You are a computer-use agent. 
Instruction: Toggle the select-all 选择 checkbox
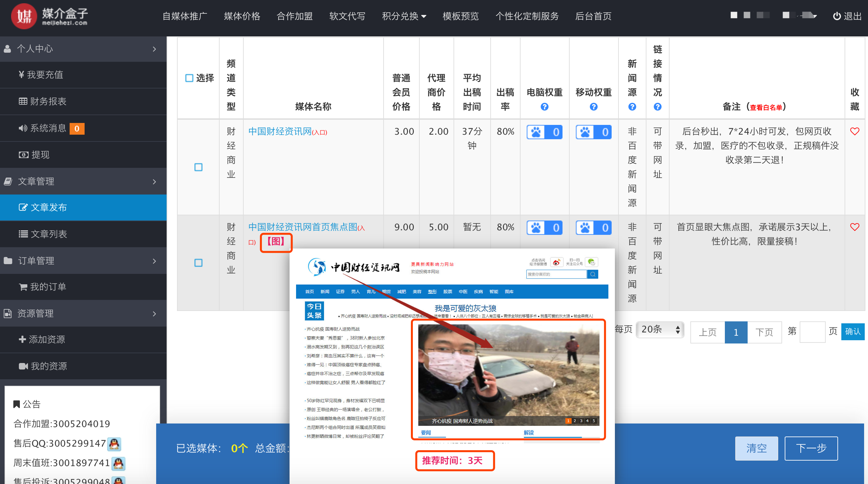(189, 78)
